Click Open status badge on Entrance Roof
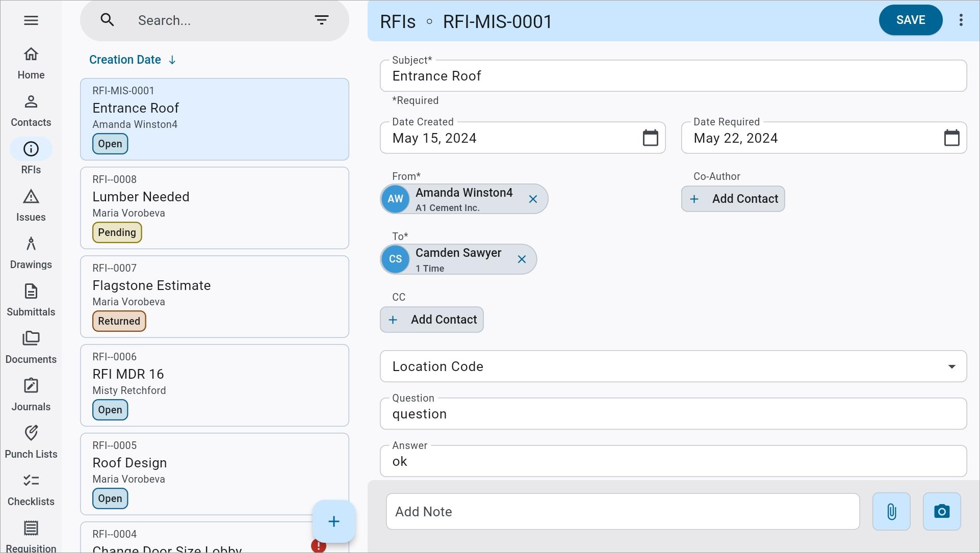Viewport: 980px width, 553px height. (110, 144)
